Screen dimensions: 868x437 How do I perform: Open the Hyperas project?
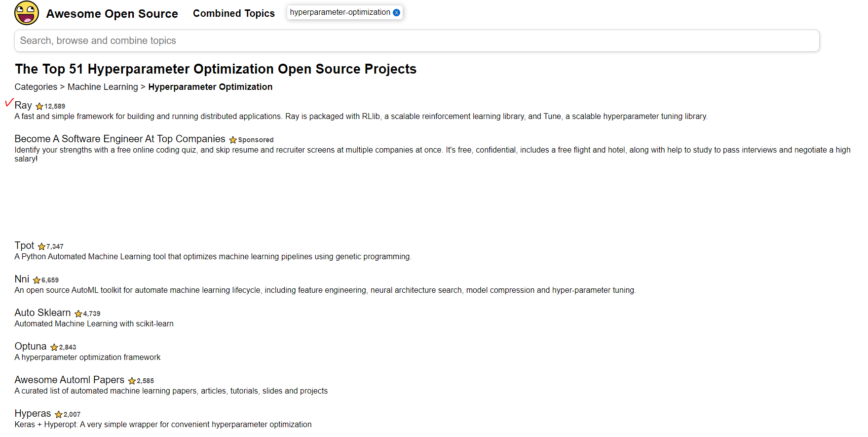33,413
